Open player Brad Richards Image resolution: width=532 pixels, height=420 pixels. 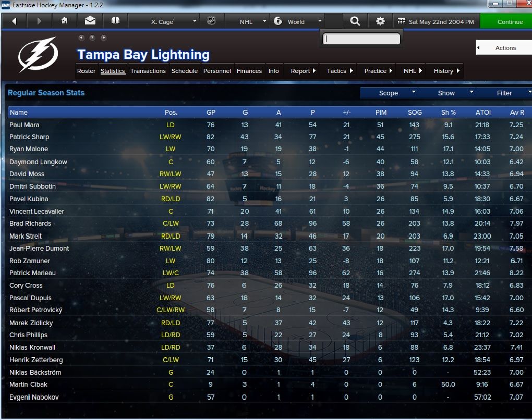click(x=30, y=224)
